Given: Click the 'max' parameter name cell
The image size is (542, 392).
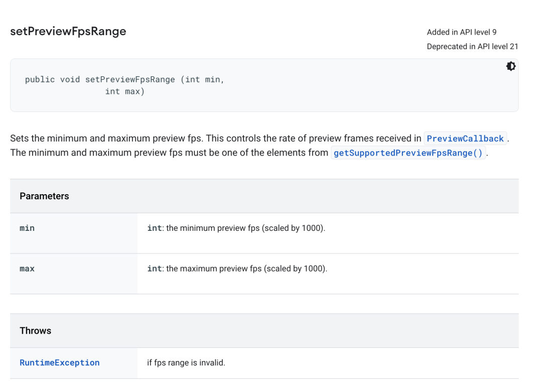Looking at the screenshot, I should click(27, 269).
